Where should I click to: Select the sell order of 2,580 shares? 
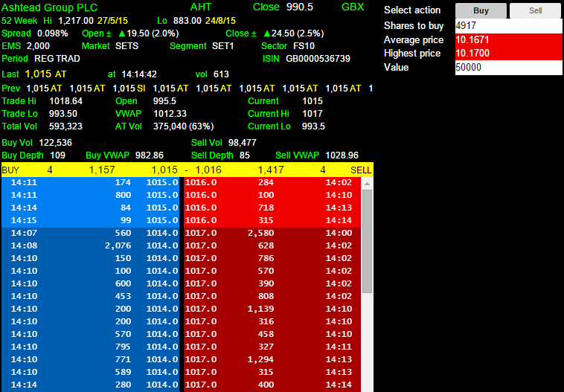(272, 233)
